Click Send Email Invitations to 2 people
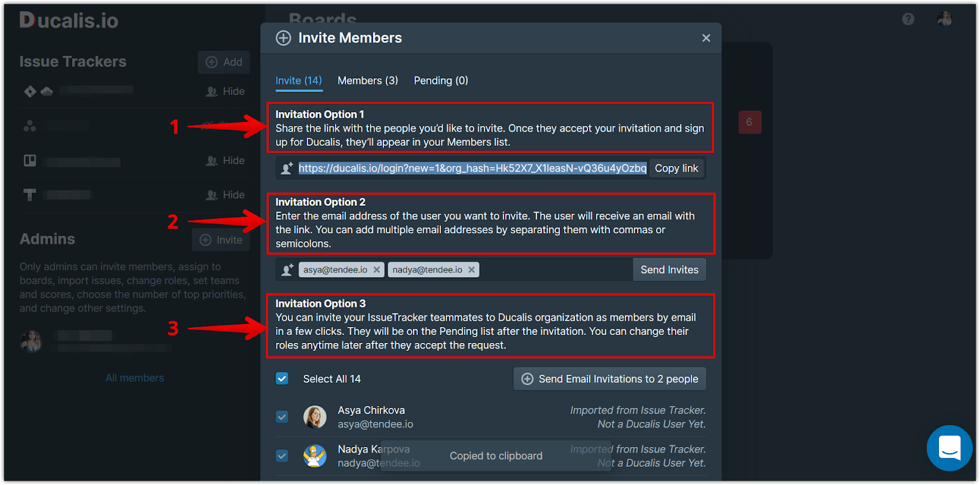This screenshot has width=980, height=485. 610,379
